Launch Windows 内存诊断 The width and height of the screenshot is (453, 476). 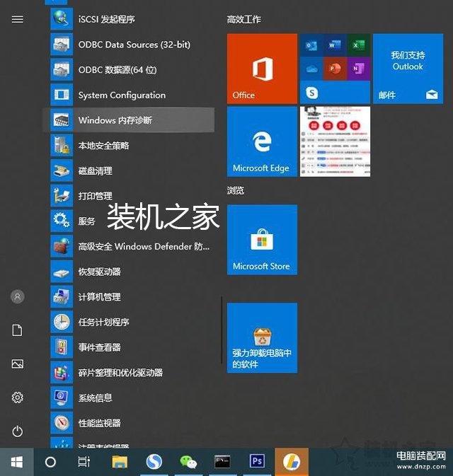point(129,120)
